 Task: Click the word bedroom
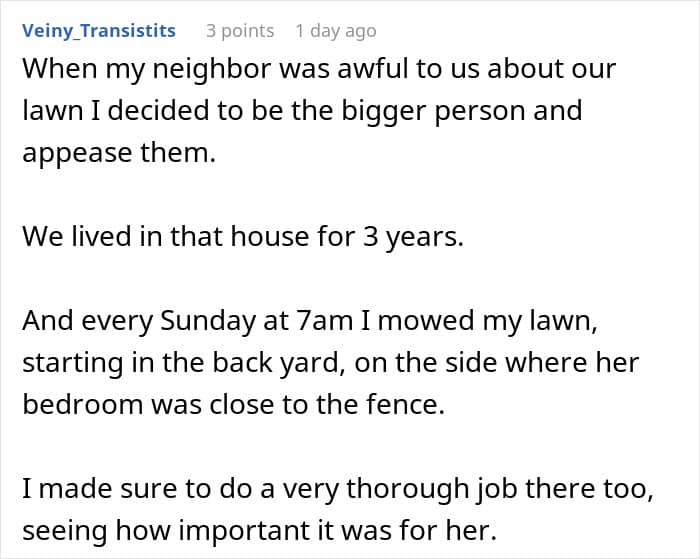pyautogui.click(x=83, y=404)
